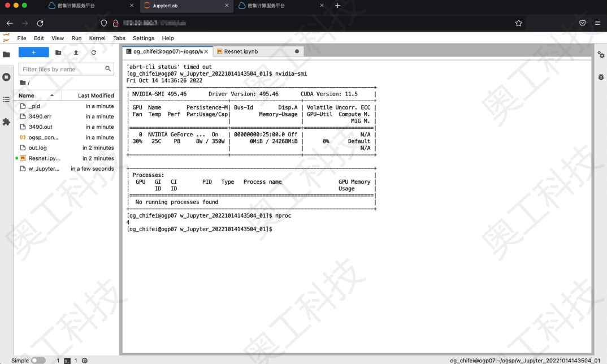The height and width of the screenshot is (364, 607).
Task: Select the out.log file
Action: 66,148
